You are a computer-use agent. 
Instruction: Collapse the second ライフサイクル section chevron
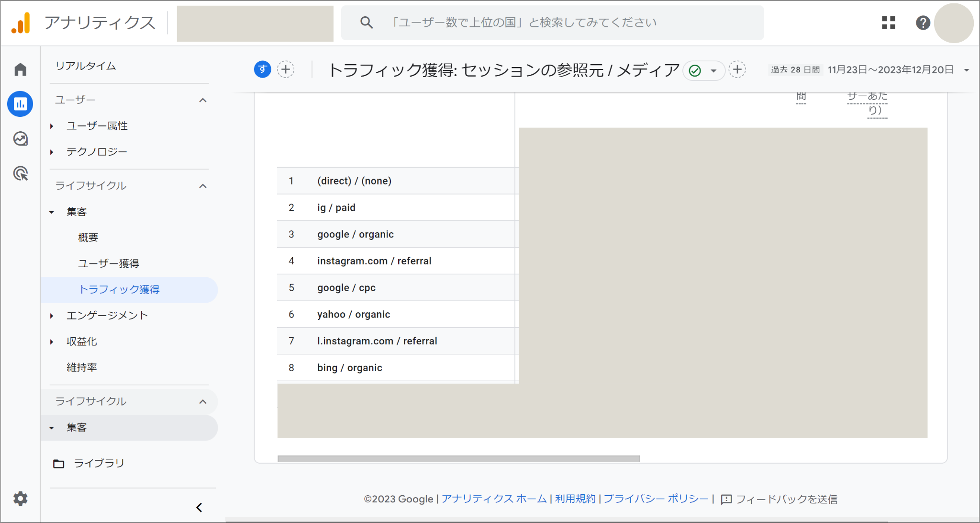pos(203,401)
